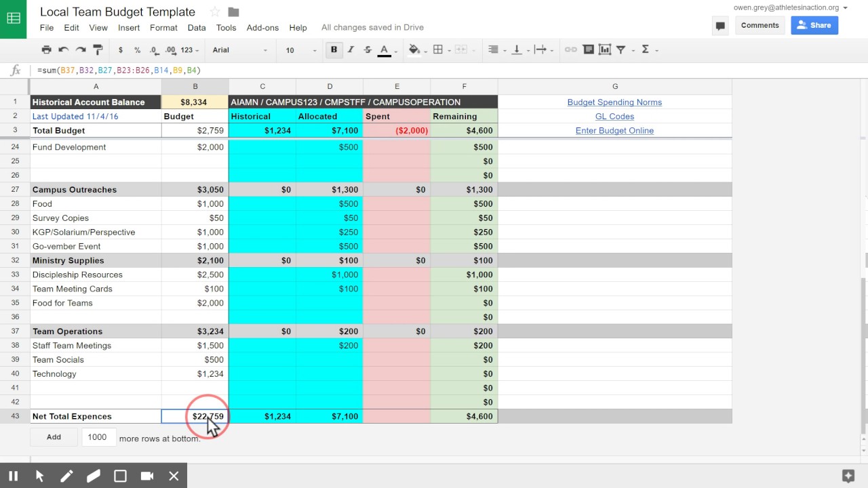Open the Budget Spending Norms link
Viewport: 868px width, 488px height.
tap(614, 102)
